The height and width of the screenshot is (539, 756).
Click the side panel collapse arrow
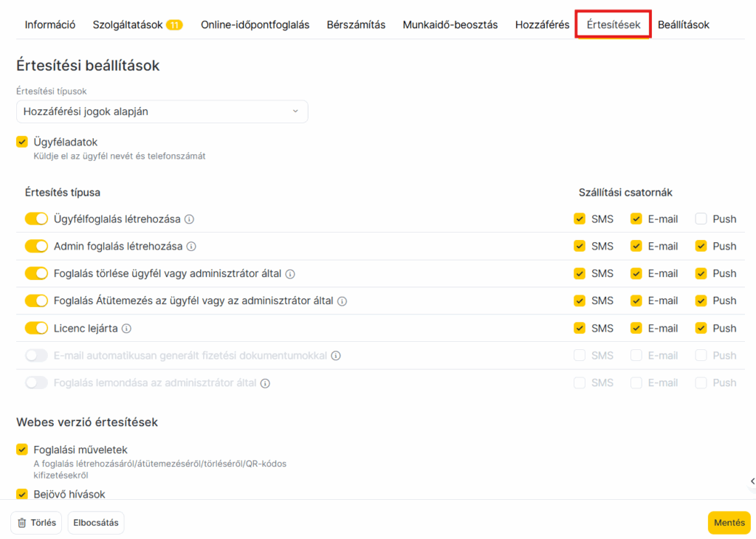click(752, 481)
